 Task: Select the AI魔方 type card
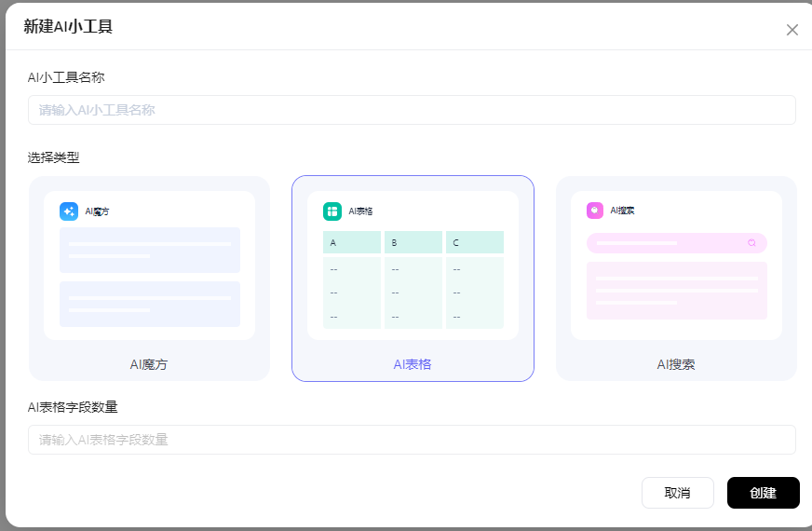point(150,279)
